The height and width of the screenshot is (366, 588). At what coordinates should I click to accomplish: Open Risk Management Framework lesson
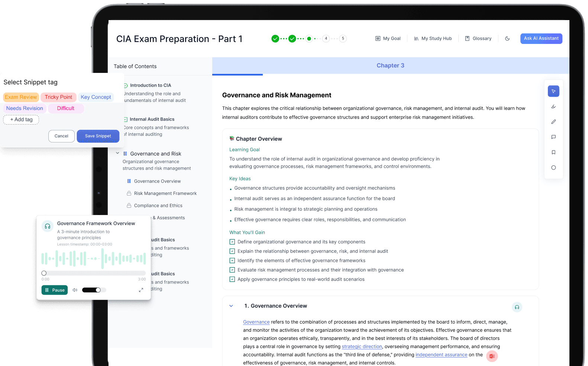point(165,193)
